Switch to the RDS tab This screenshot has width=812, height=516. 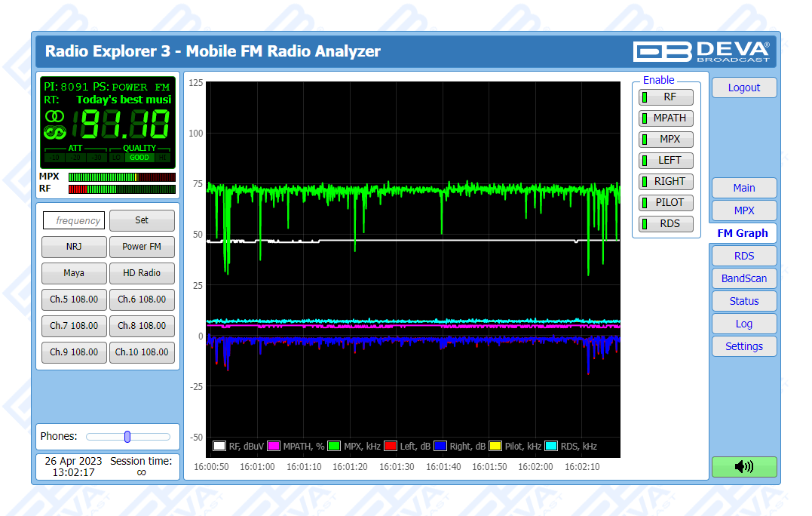743,256
